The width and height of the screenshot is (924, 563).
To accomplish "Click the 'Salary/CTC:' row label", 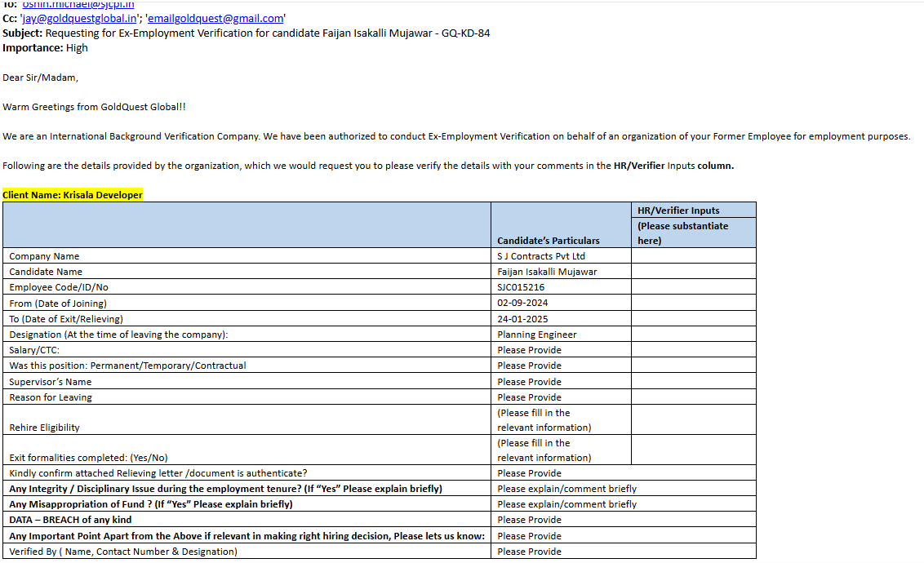I will [x=34, y=350].
